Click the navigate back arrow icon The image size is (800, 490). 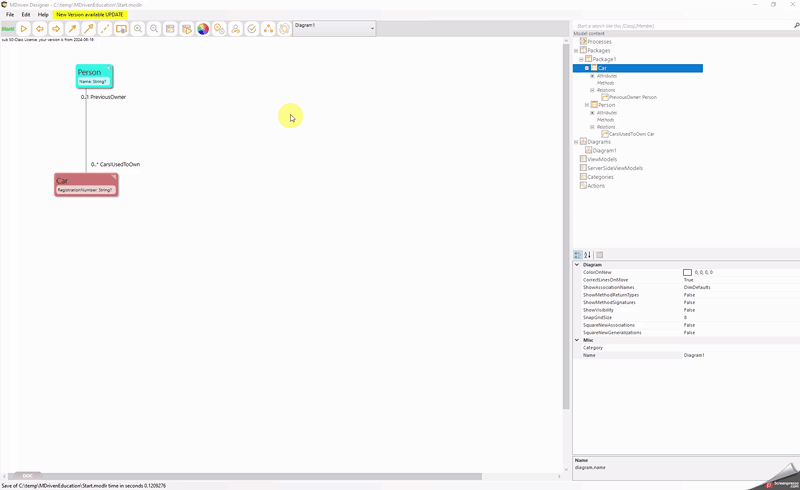click(x=40, y=29)
